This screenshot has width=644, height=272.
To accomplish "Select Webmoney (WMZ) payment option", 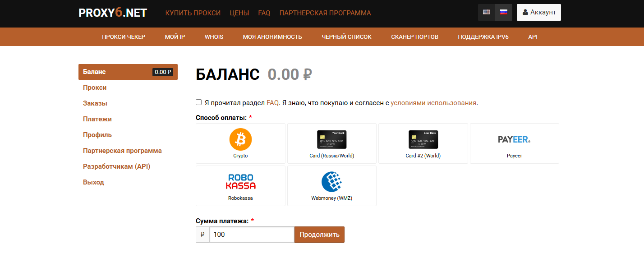I will tap(331, 186).
